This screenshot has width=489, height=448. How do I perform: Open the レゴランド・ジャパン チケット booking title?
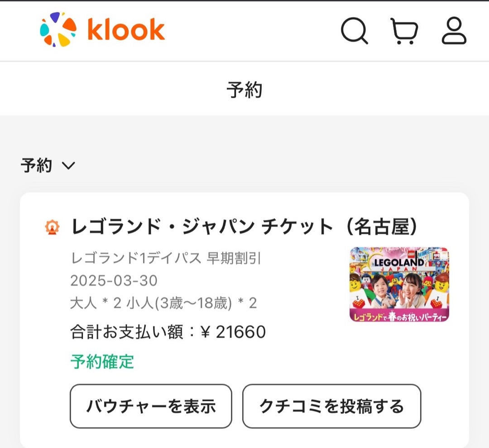click(244, 227)
